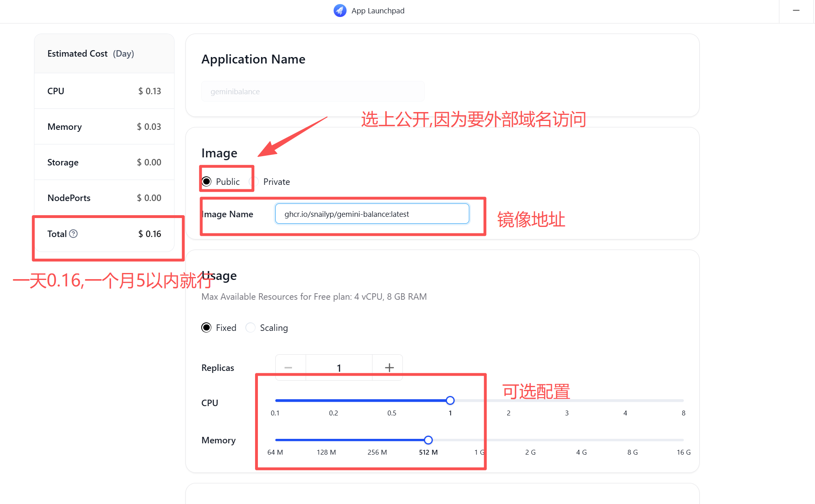Image resolution: width=815 pixels, height=504 pixels.
Task: Select the Private image radio button
Action: pos(254,182)
